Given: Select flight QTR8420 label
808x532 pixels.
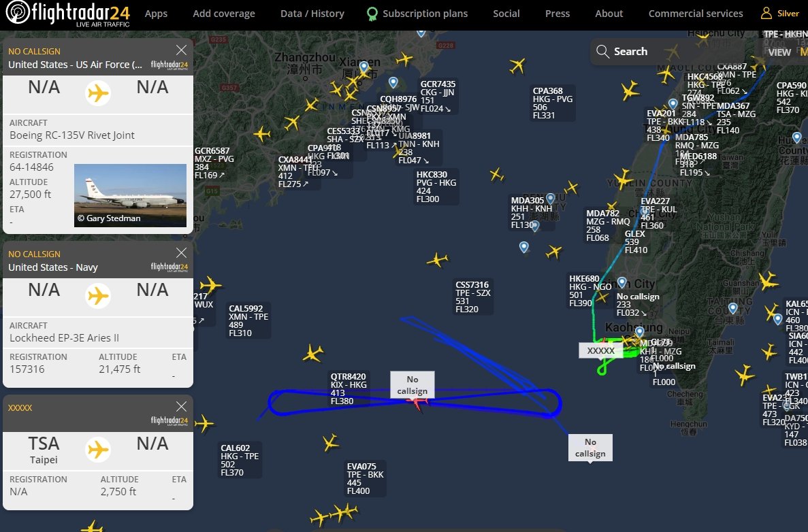Looking at the screenshot, I should 349,389.
